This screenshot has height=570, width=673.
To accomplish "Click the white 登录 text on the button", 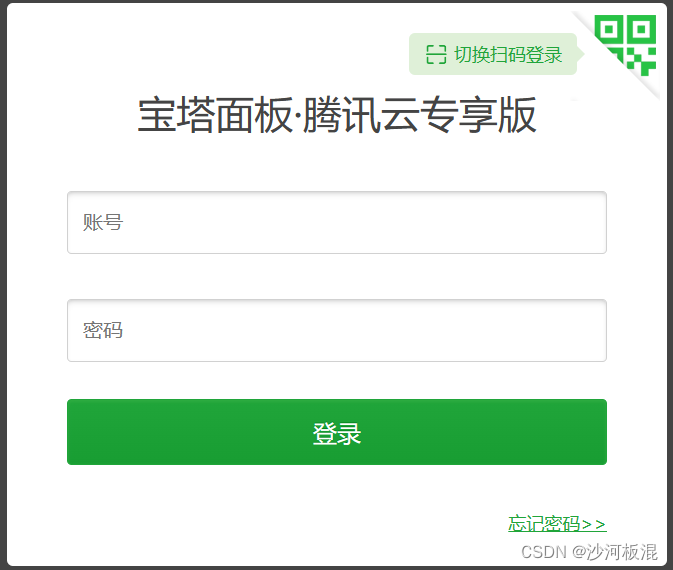I will point(337,434).
